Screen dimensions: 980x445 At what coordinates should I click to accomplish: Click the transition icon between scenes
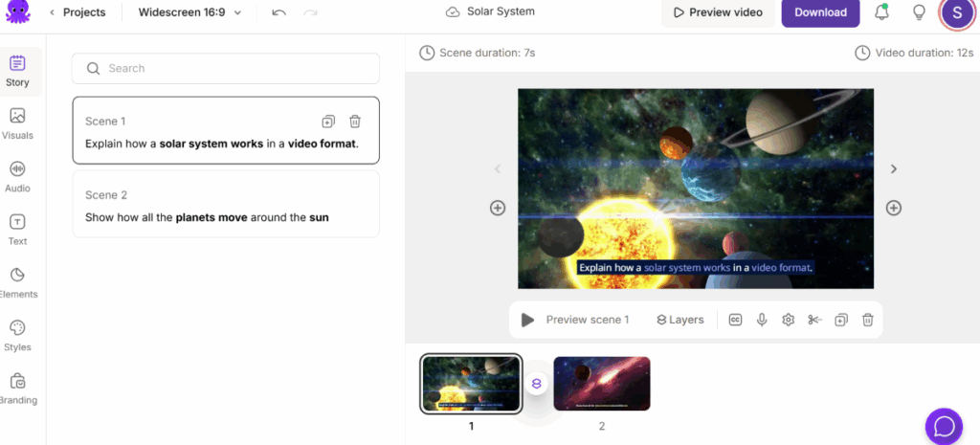click(537, 384)
